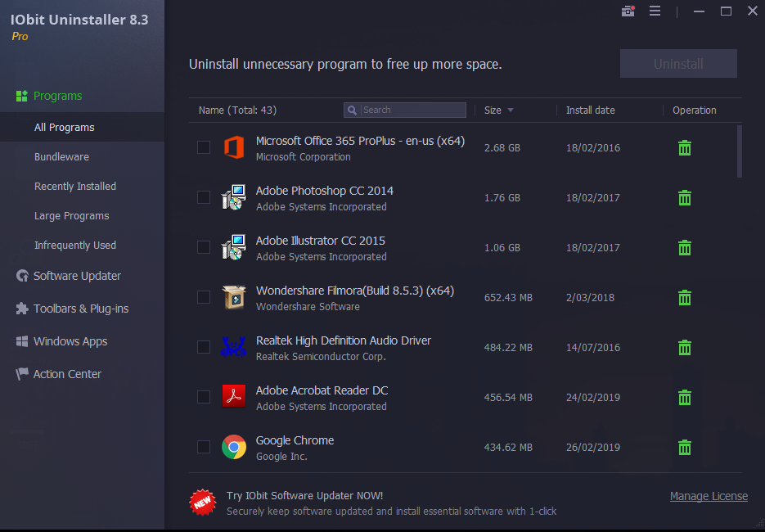Click the green Programs grid icon

(x=22, y=96)
